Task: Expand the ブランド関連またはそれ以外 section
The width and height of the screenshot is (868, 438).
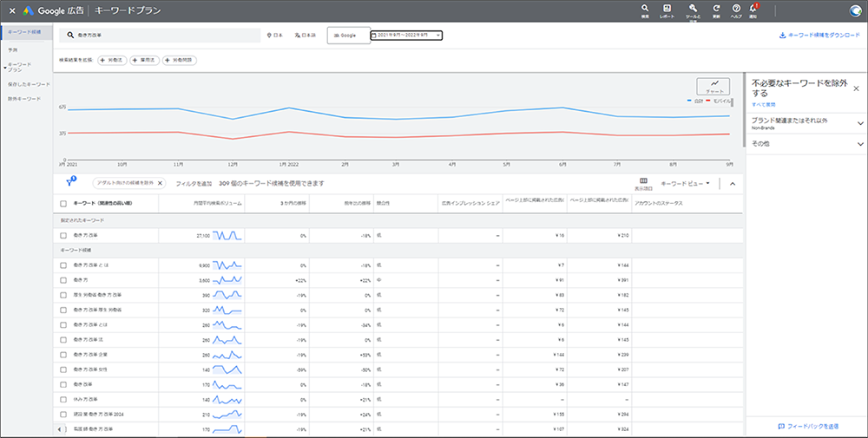Action: pyautogui.click(x=807, y=123)
